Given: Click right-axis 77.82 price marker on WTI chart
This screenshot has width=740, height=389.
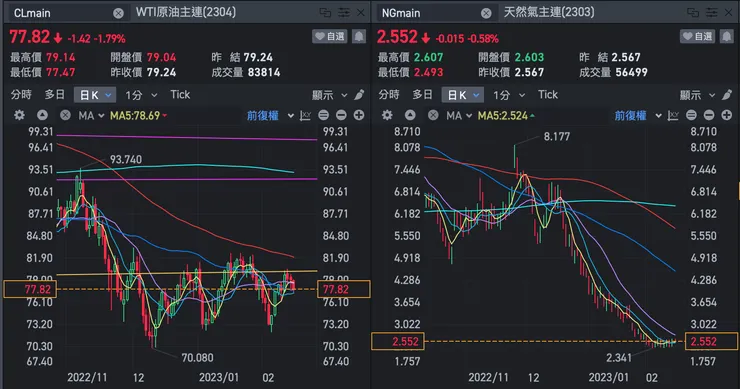Looking at the screenshot, I should pos(344,289).
